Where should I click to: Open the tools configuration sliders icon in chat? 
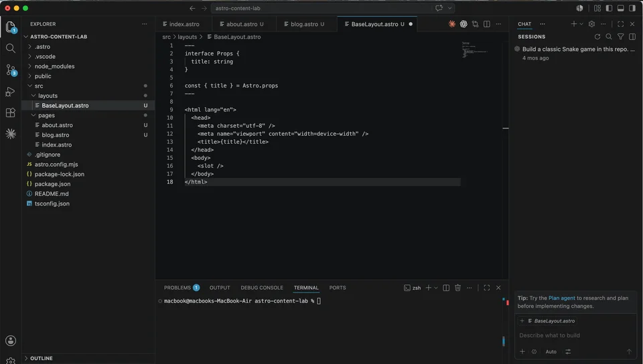tap(568, 352)
